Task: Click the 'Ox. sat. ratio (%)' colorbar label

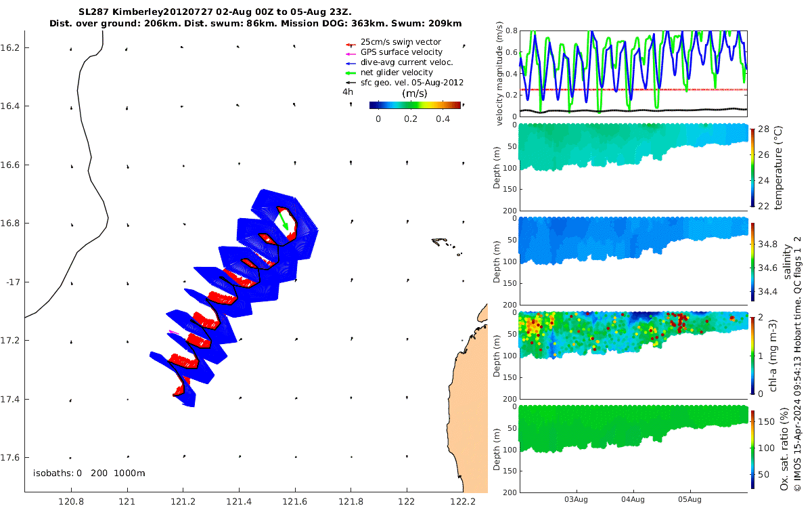Action: (785, 448)
